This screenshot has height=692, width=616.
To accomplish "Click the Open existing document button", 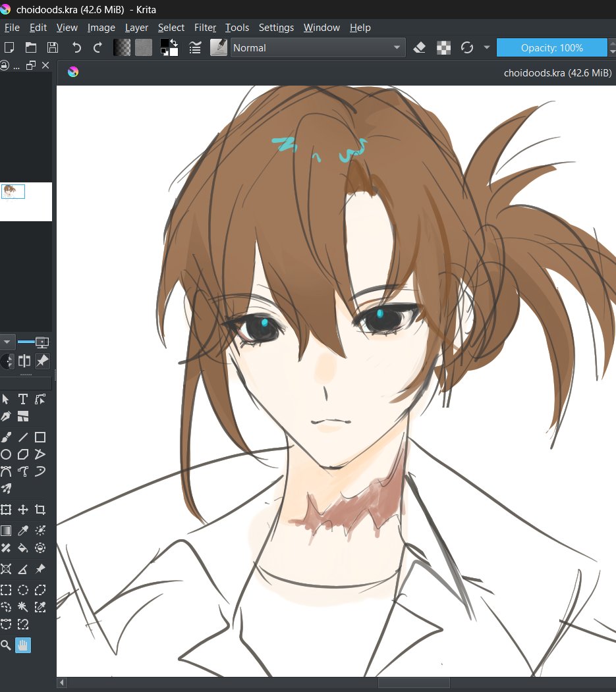I will 31,47.
